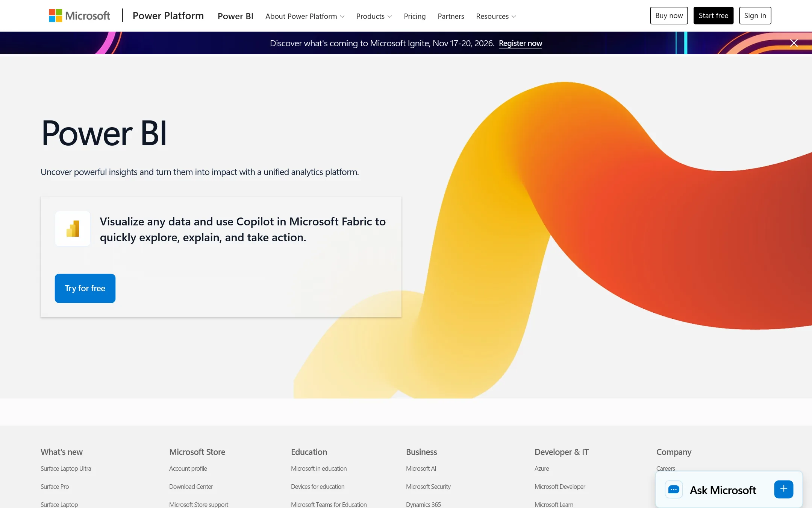The height and width of the screenshot is (508, 812).
Task: Open the Dynamics 365 footer link
Action: [x=423, y=504]
